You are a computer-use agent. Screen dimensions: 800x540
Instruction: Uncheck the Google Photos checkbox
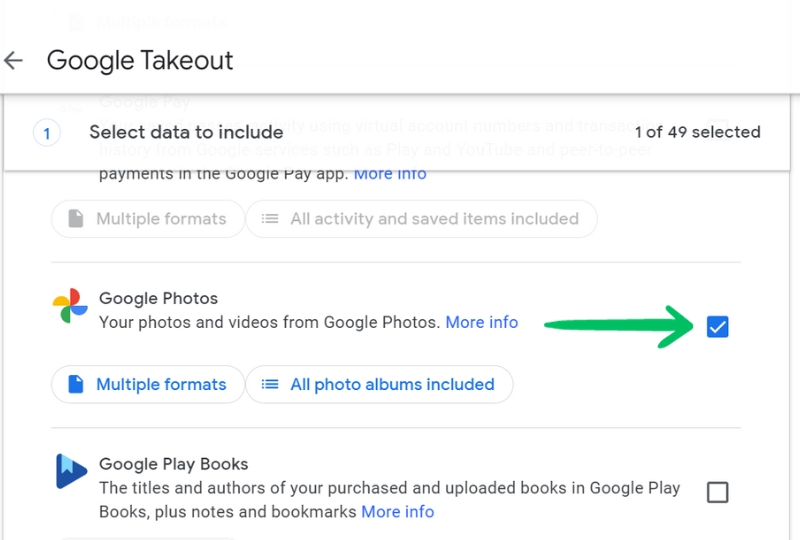pos(717,326)
